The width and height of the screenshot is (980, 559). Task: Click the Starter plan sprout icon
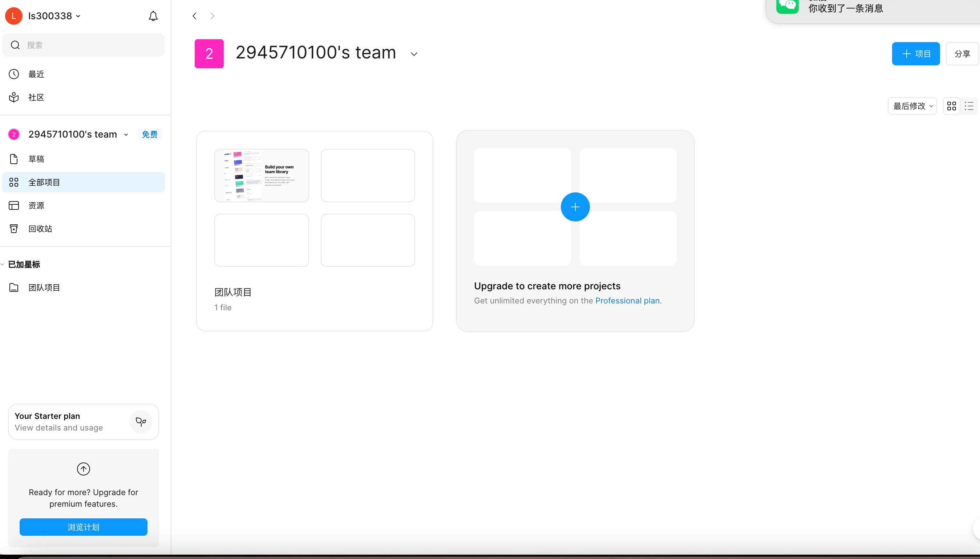141,421
